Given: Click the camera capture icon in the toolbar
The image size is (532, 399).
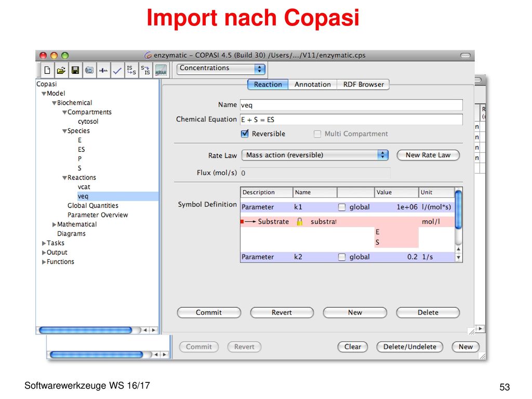Looking at the screenshot, I should tap(89, 70).
